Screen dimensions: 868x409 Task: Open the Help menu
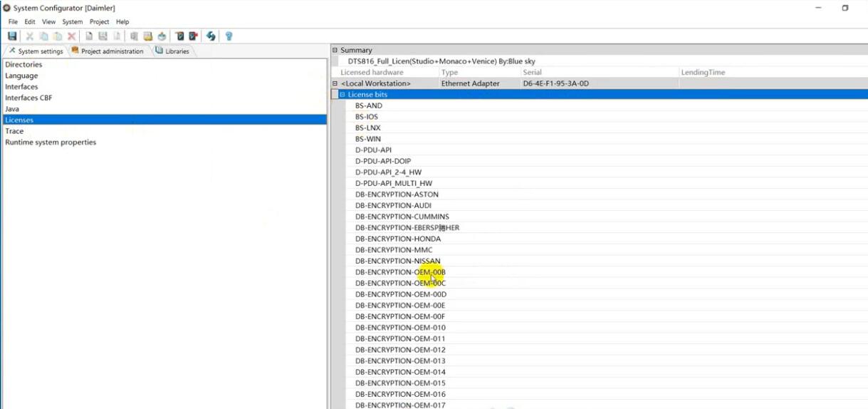click(122, 22)
